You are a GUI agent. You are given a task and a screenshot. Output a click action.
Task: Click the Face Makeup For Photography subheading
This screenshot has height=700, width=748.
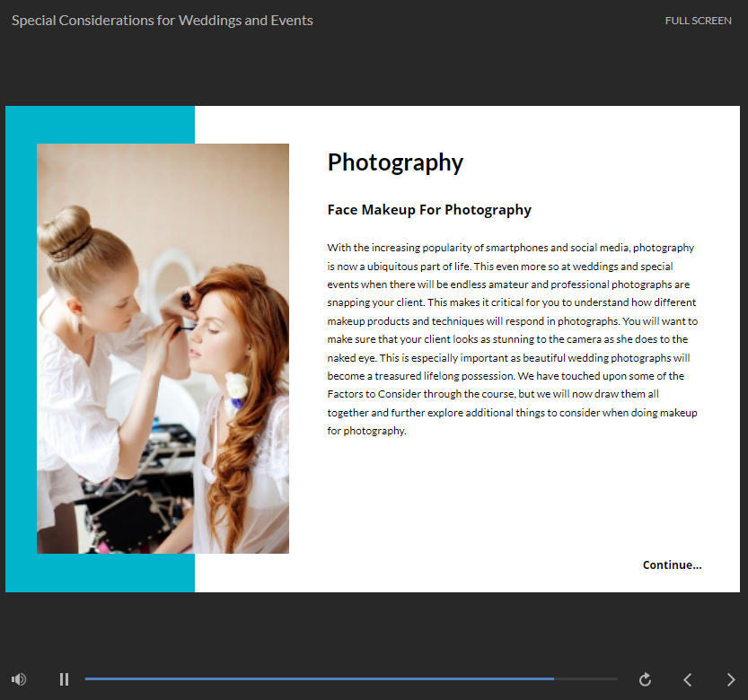click(x=429, y=210)
